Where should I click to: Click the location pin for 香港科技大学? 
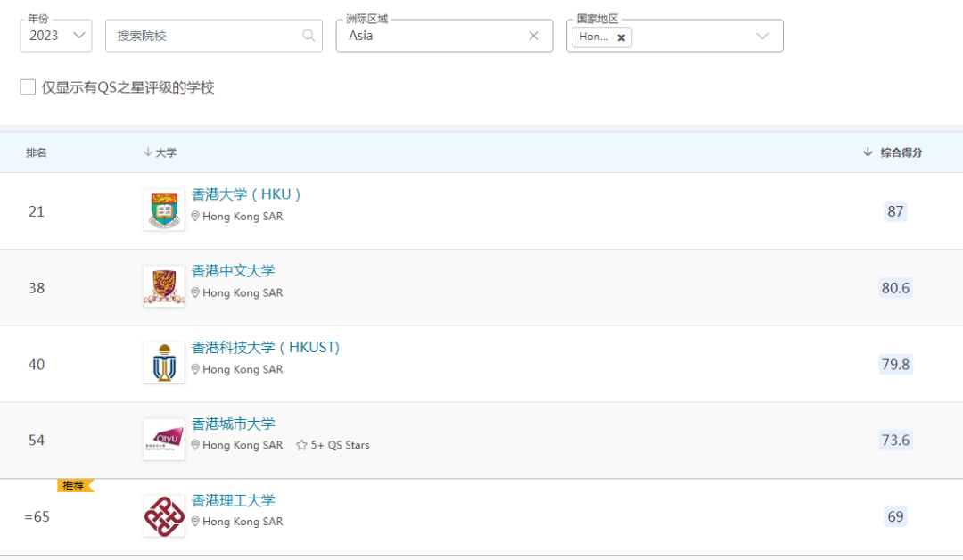195,369
